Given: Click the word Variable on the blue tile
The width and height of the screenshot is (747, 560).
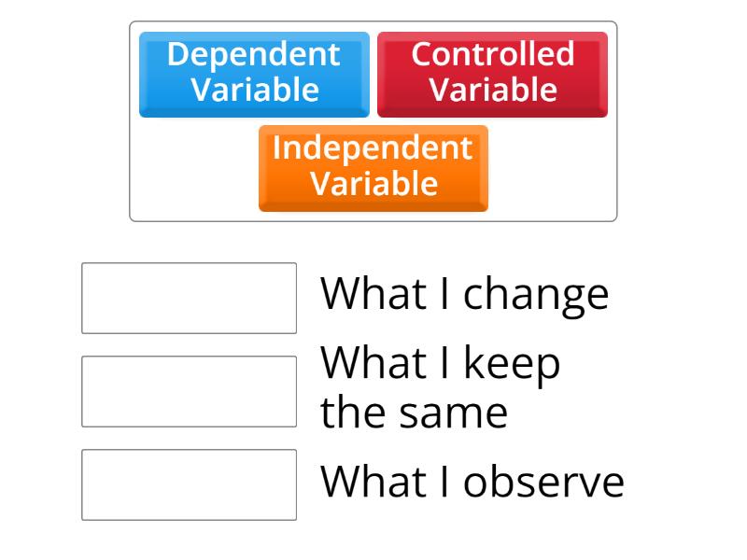Looking at the screenshot, I should click(255, 91).
